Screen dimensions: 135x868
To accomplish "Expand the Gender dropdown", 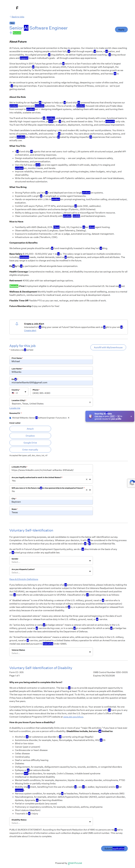I will (x=90, y=561).
